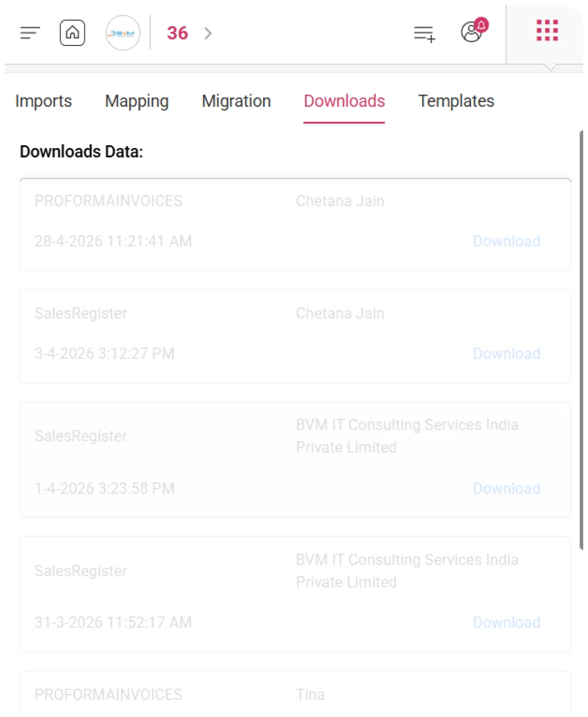
Task: Click SalesRegister label dated 1-4-2026
Action: 81,436
